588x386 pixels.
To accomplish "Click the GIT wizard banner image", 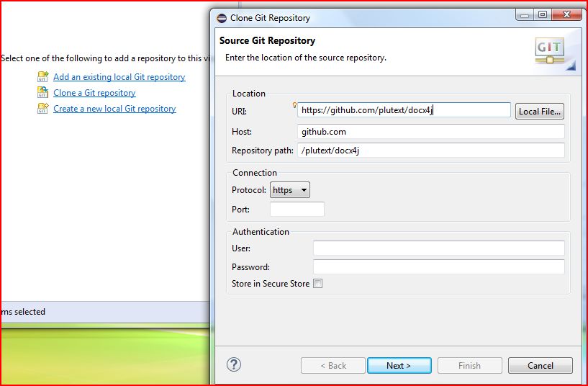I will pyautogui.click(x=549, y=50).
